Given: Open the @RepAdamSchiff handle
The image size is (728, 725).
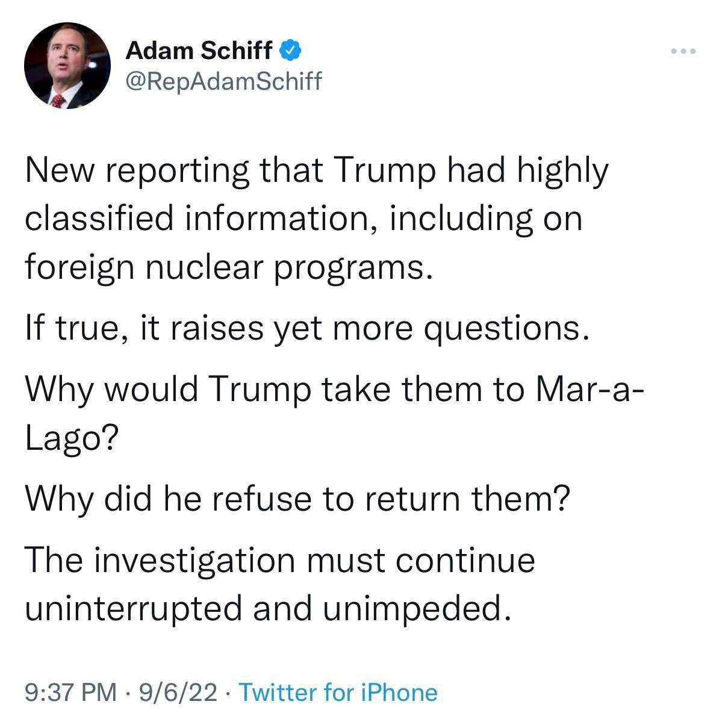Looking at the screenshot, I should point(223,80).
